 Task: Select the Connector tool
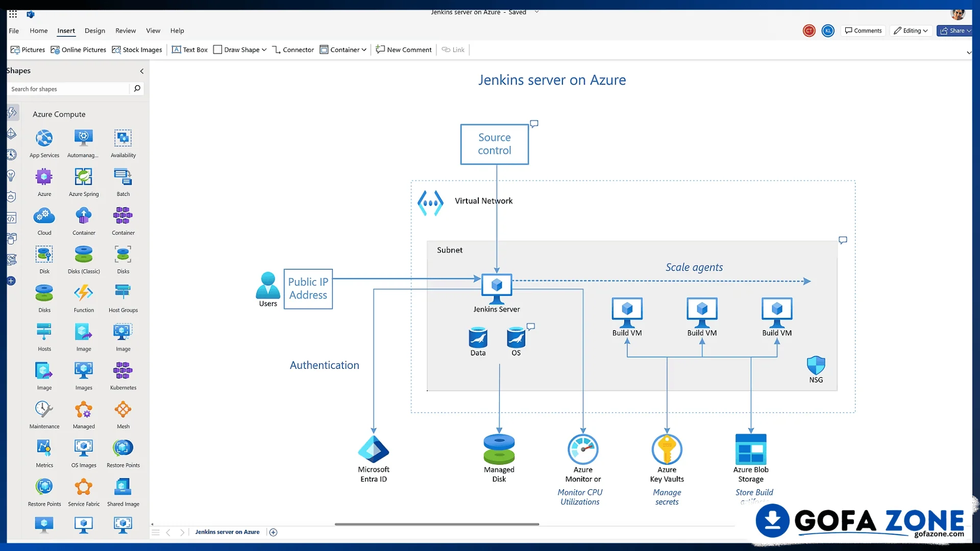[x=293, y=49]
